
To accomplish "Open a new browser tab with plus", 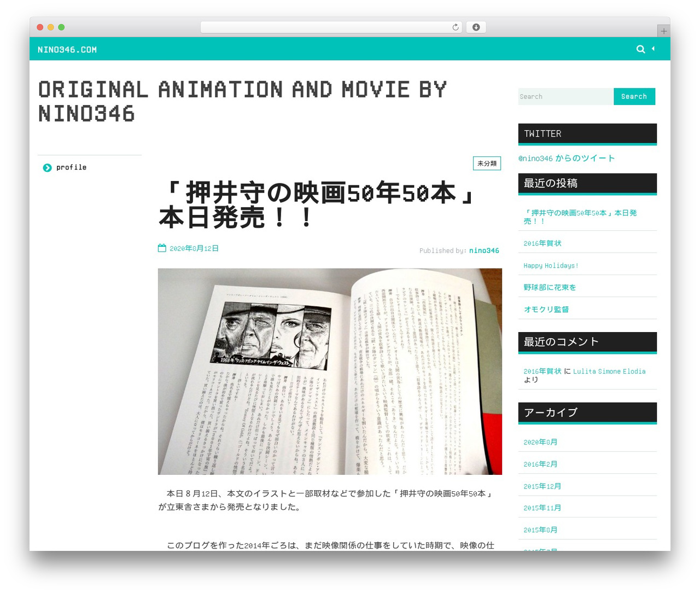I will (x=663, y=31).
